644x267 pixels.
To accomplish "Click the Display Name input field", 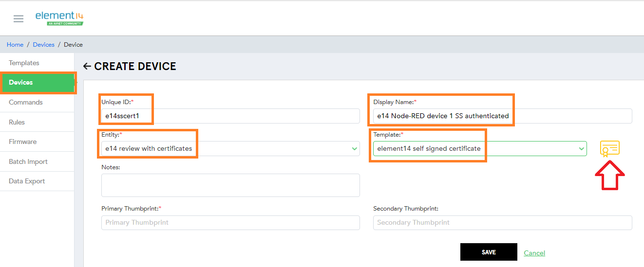I will (x=503, y=116).
